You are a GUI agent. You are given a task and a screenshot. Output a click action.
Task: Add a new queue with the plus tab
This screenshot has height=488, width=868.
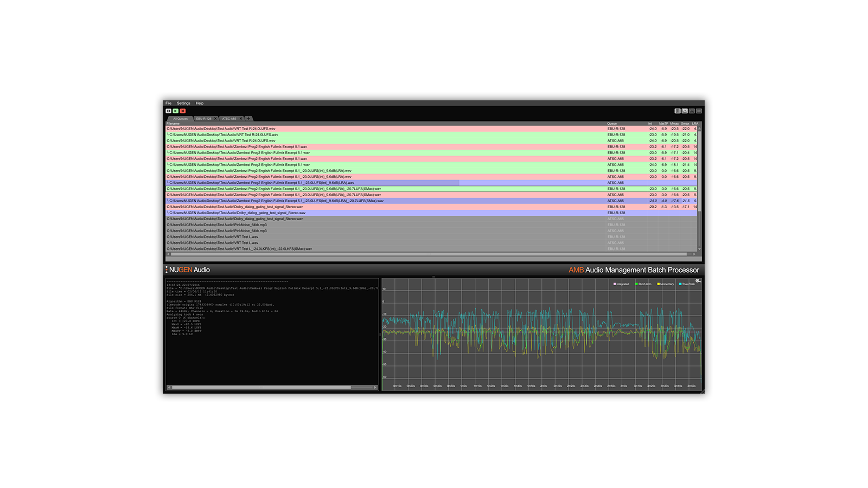(x=248, y=119)
